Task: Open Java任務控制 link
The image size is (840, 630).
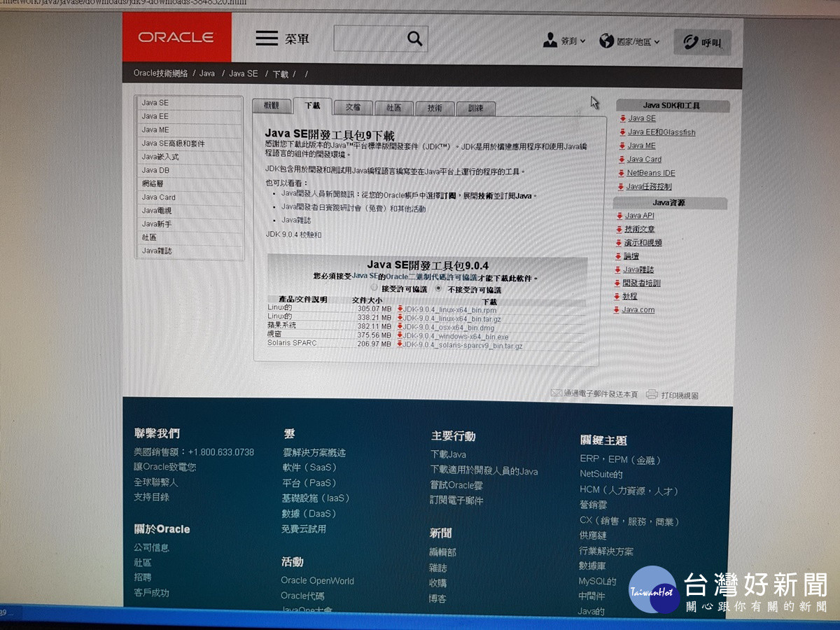Action: click(x=649, y=187)
